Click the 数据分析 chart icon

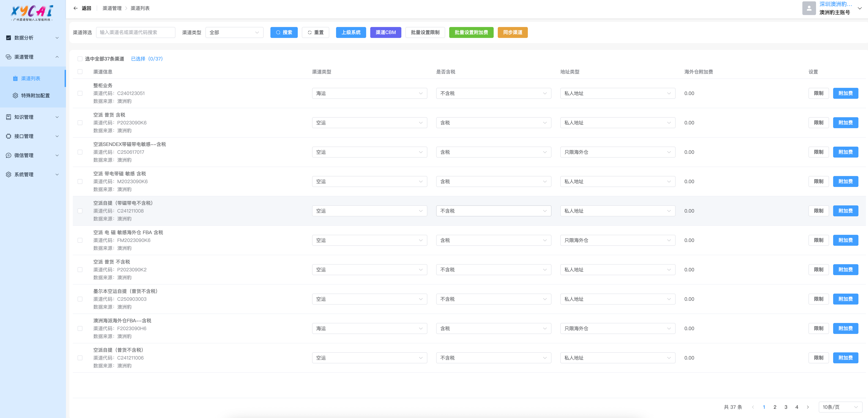(x=8, y=38)
